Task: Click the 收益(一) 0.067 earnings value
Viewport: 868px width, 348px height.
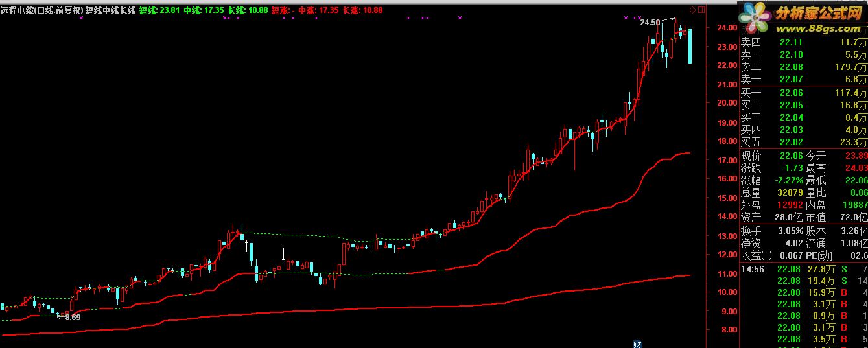Action: pos(790,255)
